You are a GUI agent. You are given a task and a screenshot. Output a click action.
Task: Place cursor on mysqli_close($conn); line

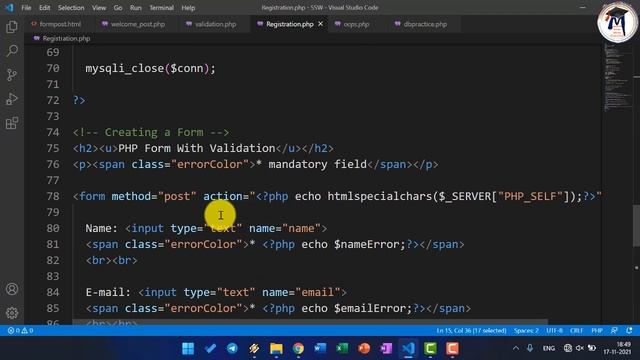click(x=150, y=68)
